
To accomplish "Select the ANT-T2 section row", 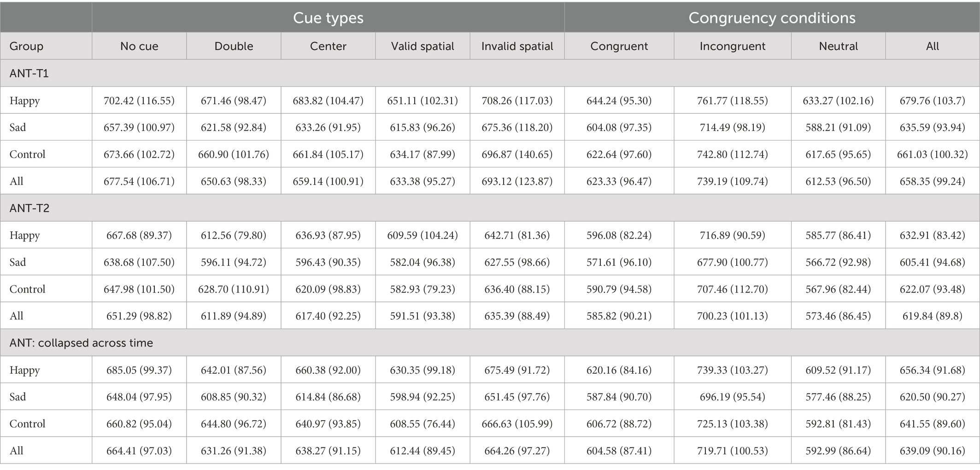I will tap(490, 208).
